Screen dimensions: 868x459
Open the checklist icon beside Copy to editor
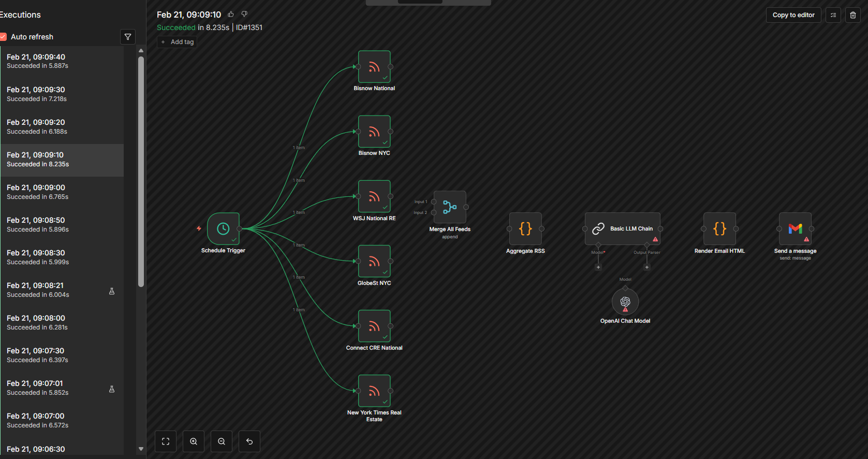[x=833, y=15]
